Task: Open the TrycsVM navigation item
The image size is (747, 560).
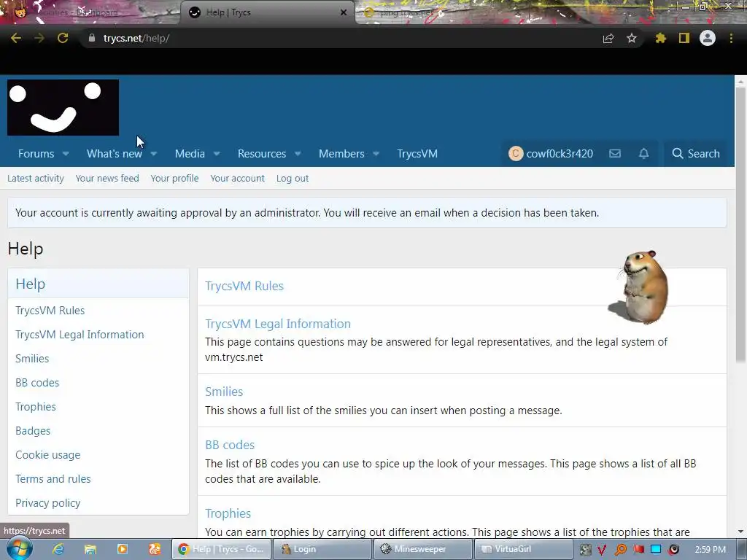Action: 417,154
